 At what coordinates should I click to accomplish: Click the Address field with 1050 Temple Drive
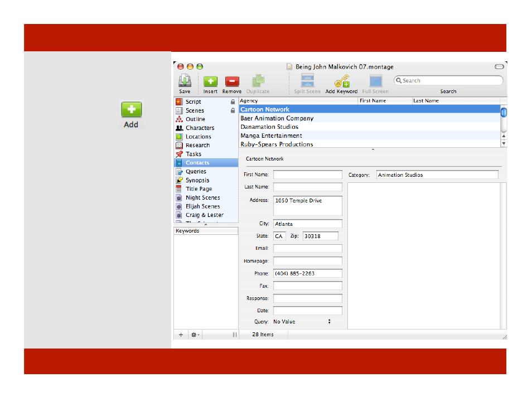tap(308, 206)
